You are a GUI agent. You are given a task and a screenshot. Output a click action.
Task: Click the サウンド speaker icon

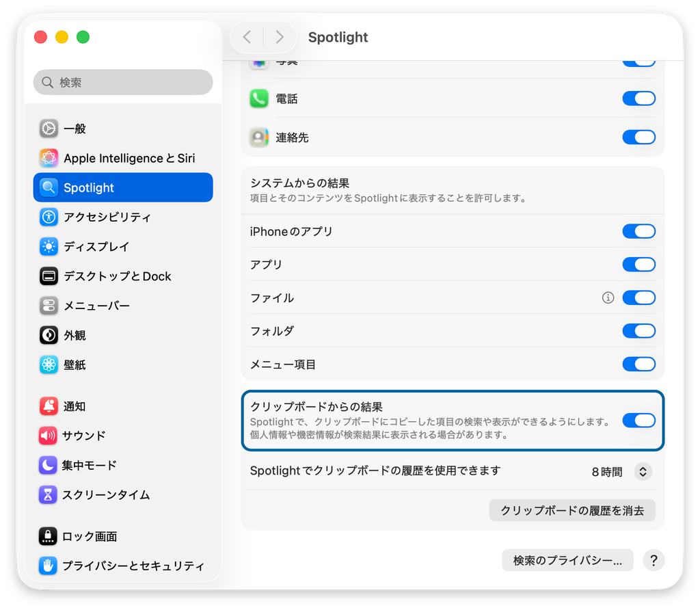coord(48,436)
